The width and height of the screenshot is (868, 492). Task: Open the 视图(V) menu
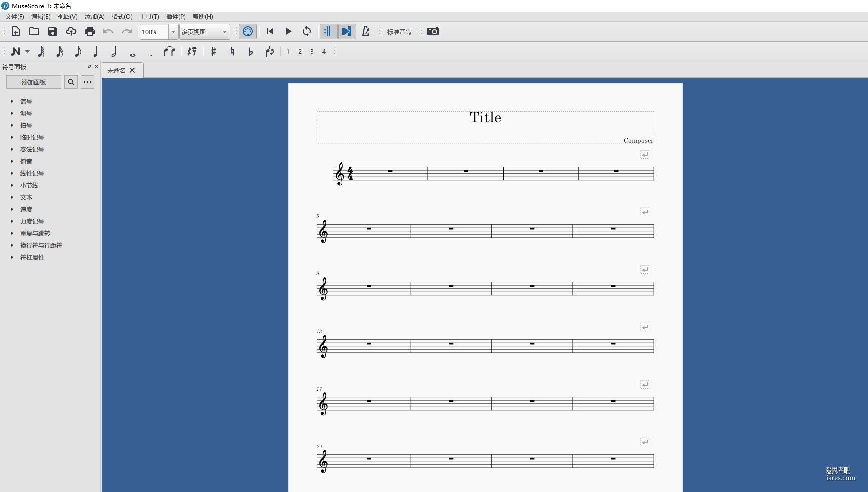click(x=67, y=17)
